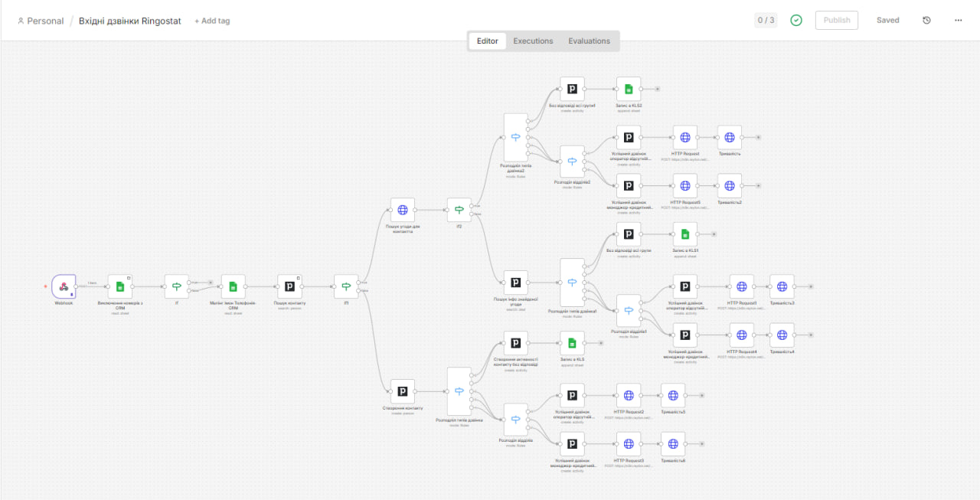Click the workflow checks check-circle icon
The height and width of the screenshot is (500, 980).
[x=795, y=20]
